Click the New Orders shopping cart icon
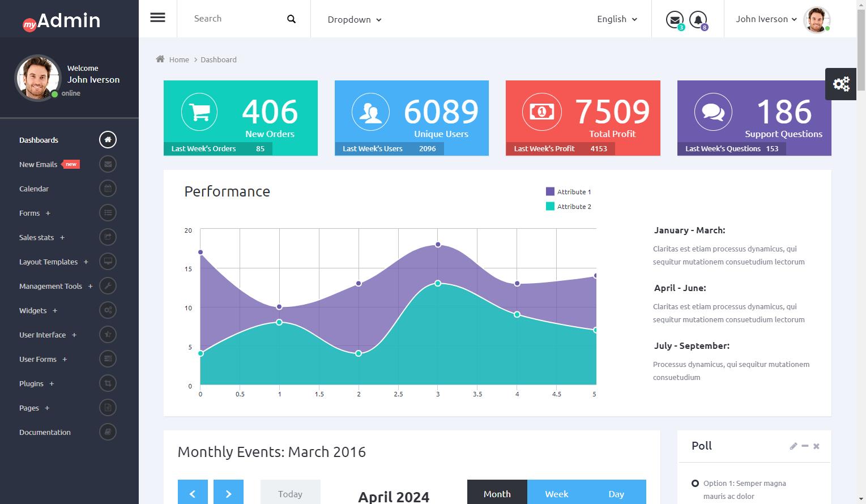The height and width of the screenshot is (504, 866). pyautogui.click(x=199, y=112)
